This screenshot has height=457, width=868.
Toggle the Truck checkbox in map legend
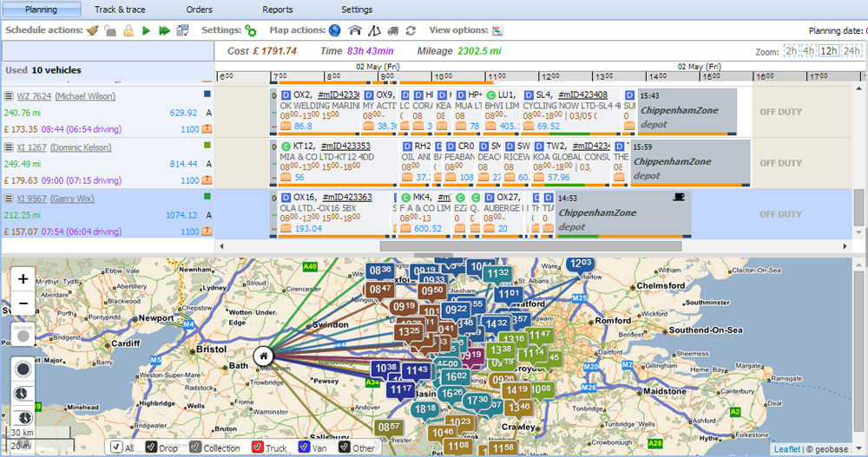(x=257, y=447)
